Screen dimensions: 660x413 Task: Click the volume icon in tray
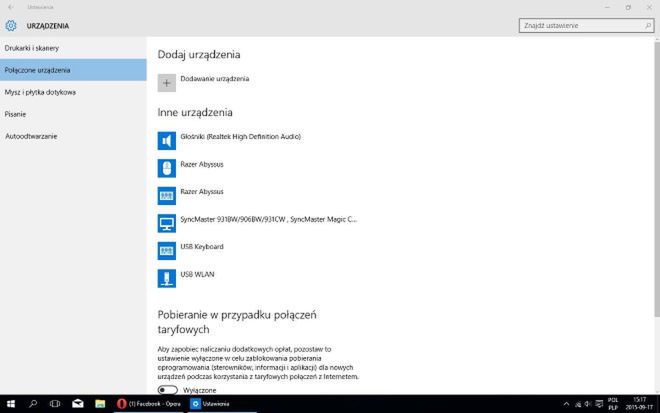coord(588,404)
